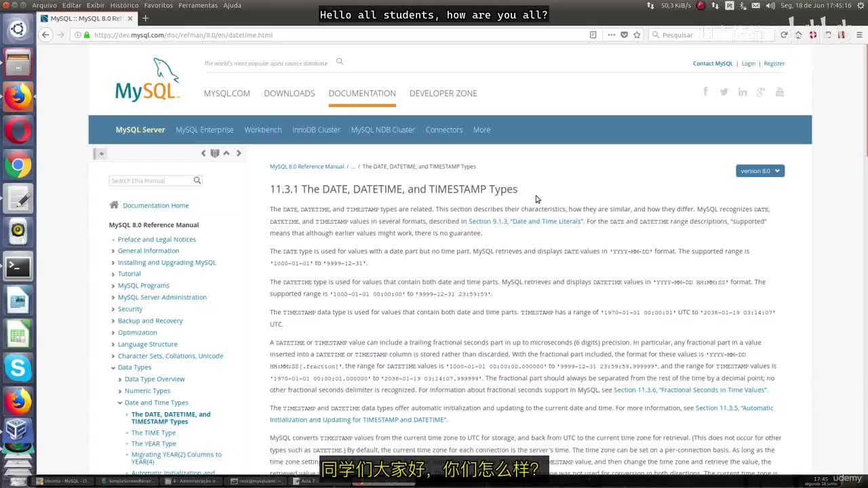The width and height of the screenshot is (868, 488).
Task: Open the Ferramentas menu
Action: pos(198,5)
